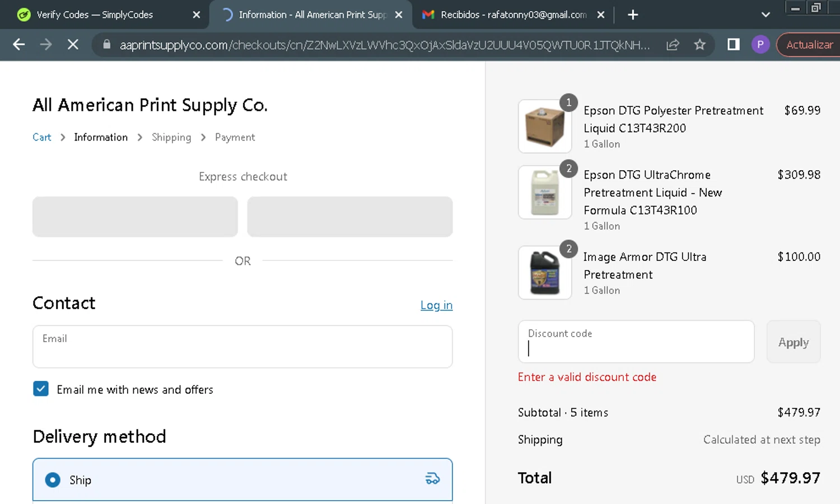Click the Gmail tab favicon
This screenshot has width=840, height=504.
click(x=428, y=15)
